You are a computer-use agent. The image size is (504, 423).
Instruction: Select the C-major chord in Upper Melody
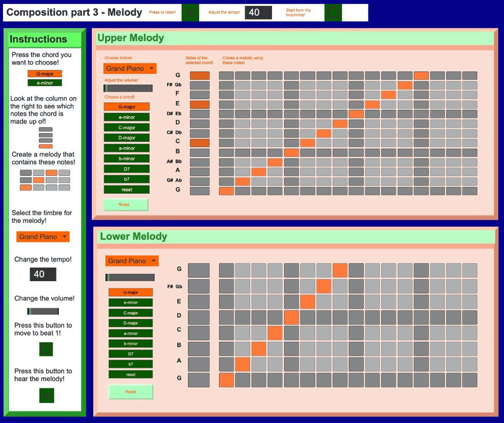[126, 128]
